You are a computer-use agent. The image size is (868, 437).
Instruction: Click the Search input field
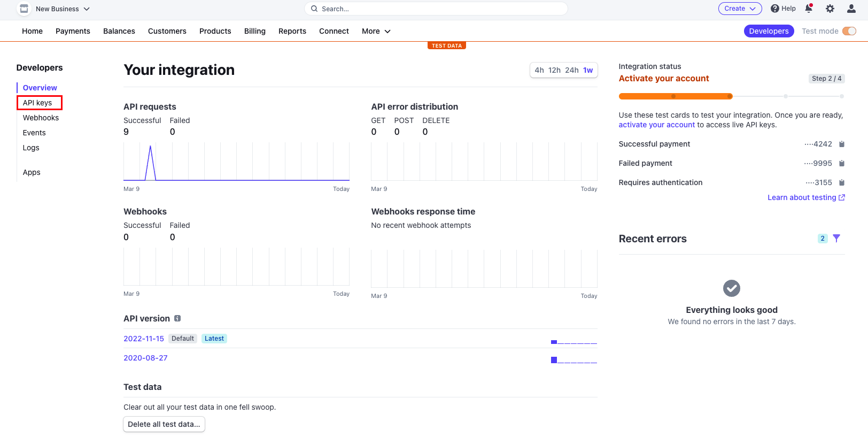(436, 9)
